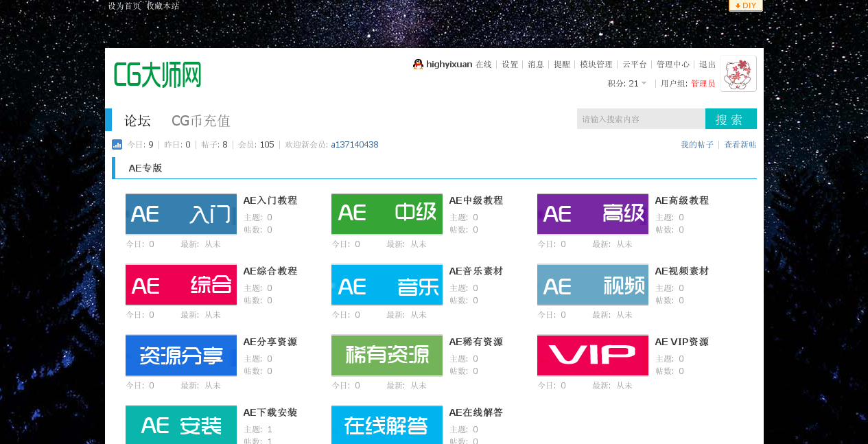Open 查看新帖 link
Screen dimensions: 868x444
tap(740, 145)
